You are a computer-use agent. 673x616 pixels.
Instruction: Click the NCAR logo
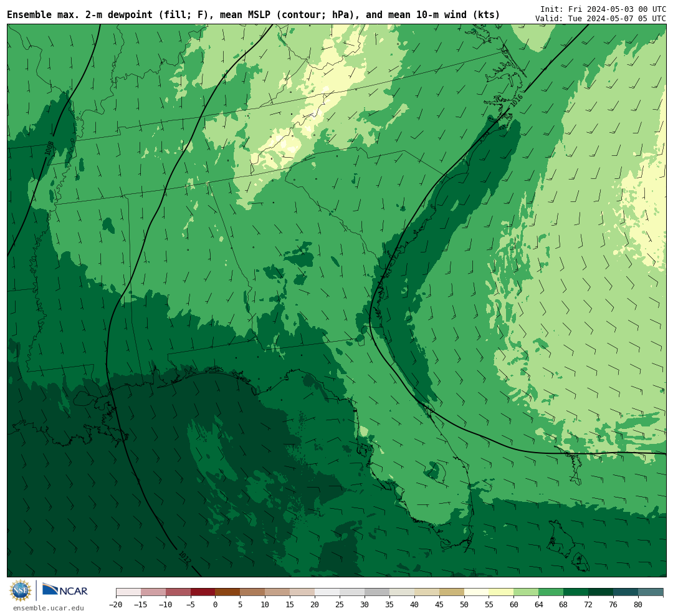[x=65, y=590]
